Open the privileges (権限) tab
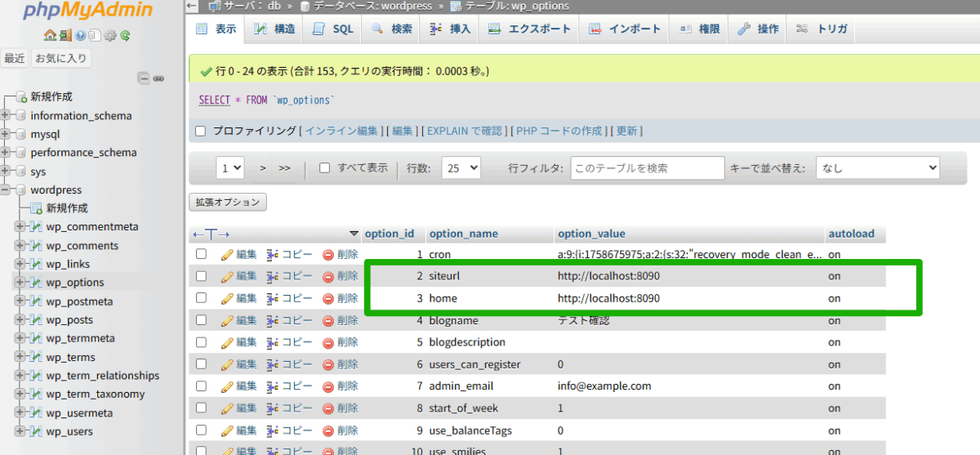The height and width of the screenshot is (455, 980). tap(699, 29)
